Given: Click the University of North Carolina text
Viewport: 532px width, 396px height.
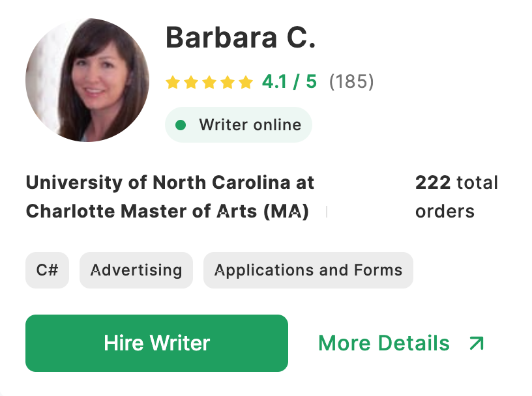Looking at the screenshot, I should [x=170, y=183].
